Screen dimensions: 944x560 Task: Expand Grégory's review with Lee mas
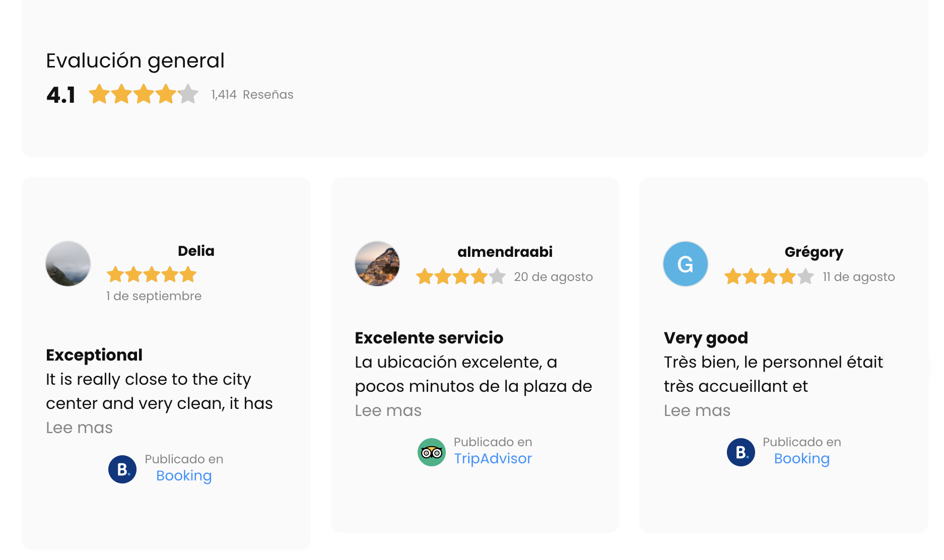coord(697,410)
